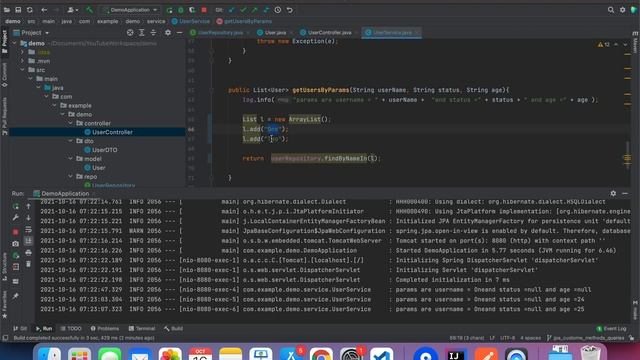Collapse the dto package
640x360 pixels.
pos(71,141)
